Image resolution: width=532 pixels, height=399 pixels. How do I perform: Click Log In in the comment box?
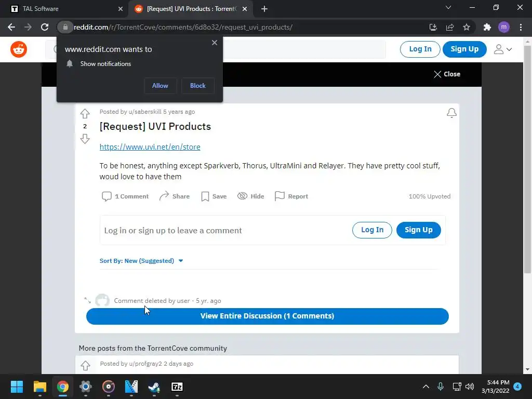(x=372, y=230)
